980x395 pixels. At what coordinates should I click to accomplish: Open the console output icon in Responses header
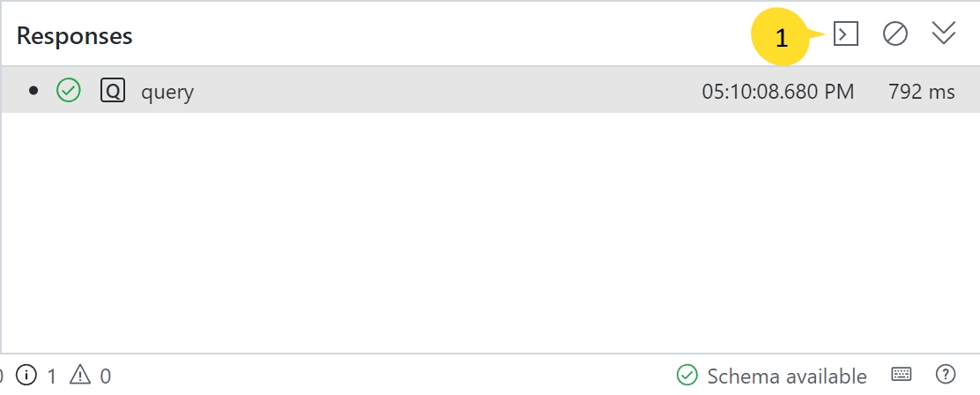coord(846,34)
